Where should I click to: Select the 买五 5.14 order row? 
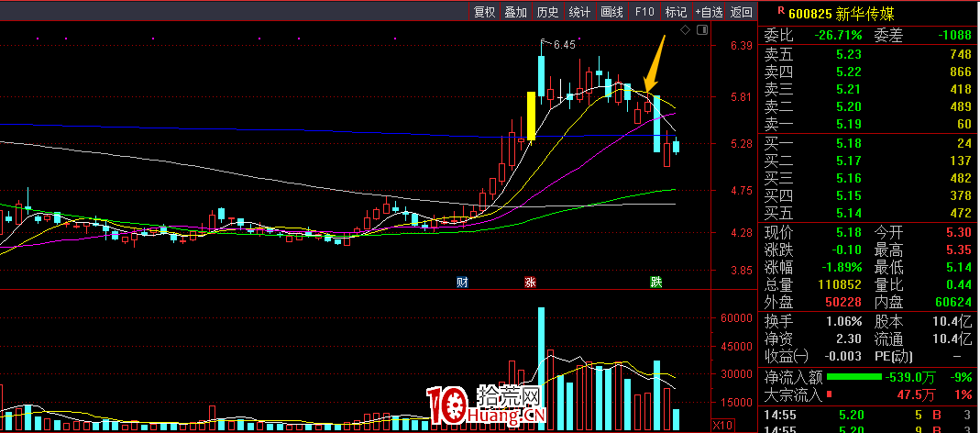tap(868, 214)
